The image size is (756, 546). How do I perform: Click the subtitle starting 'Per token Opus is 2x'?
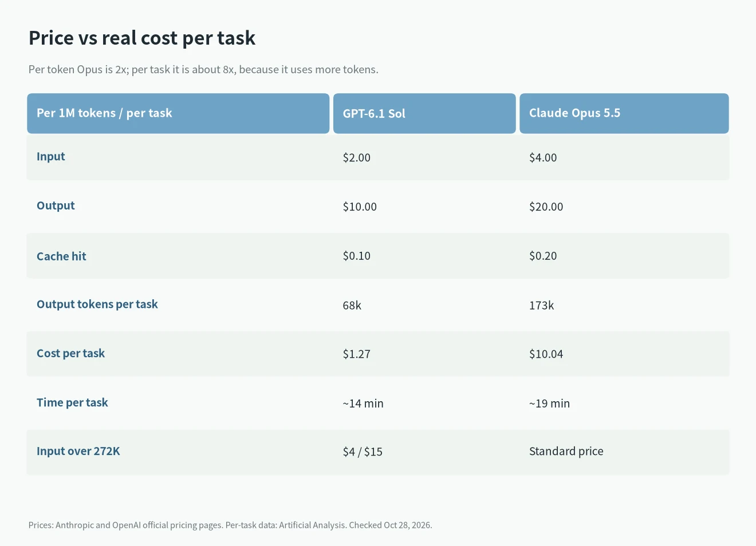[203, 70]
